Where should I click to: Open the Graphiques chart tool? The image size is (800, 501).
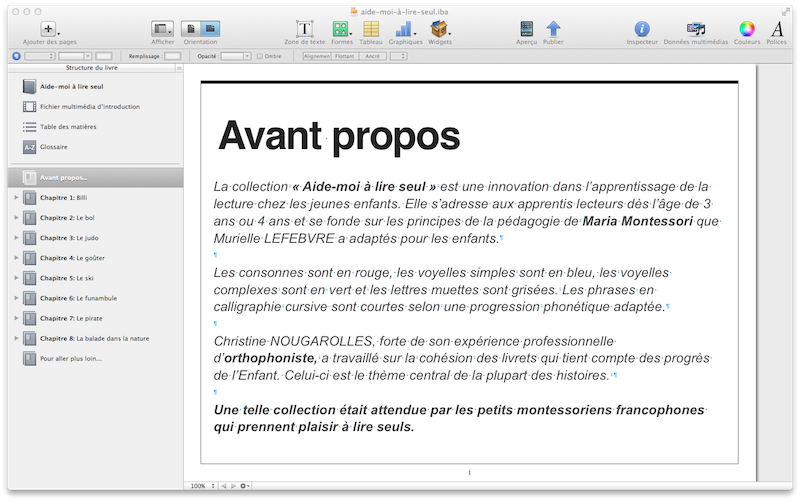405,29
